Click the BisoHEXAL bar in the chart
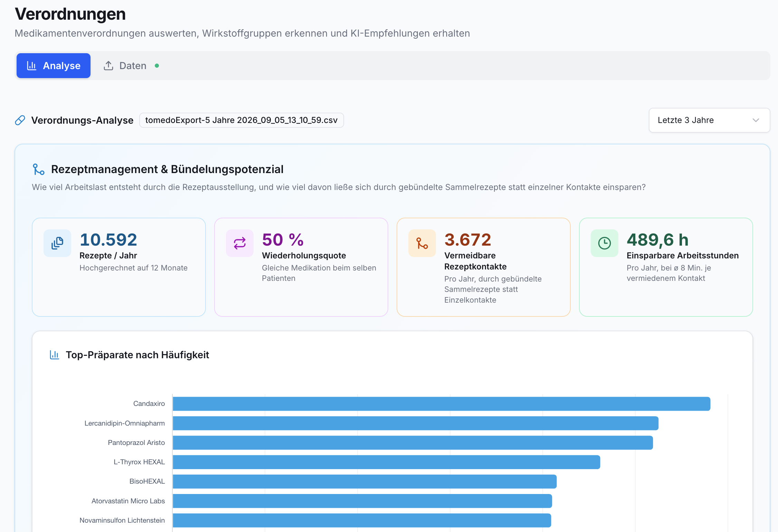778x532 pixels. click(365, 482)
